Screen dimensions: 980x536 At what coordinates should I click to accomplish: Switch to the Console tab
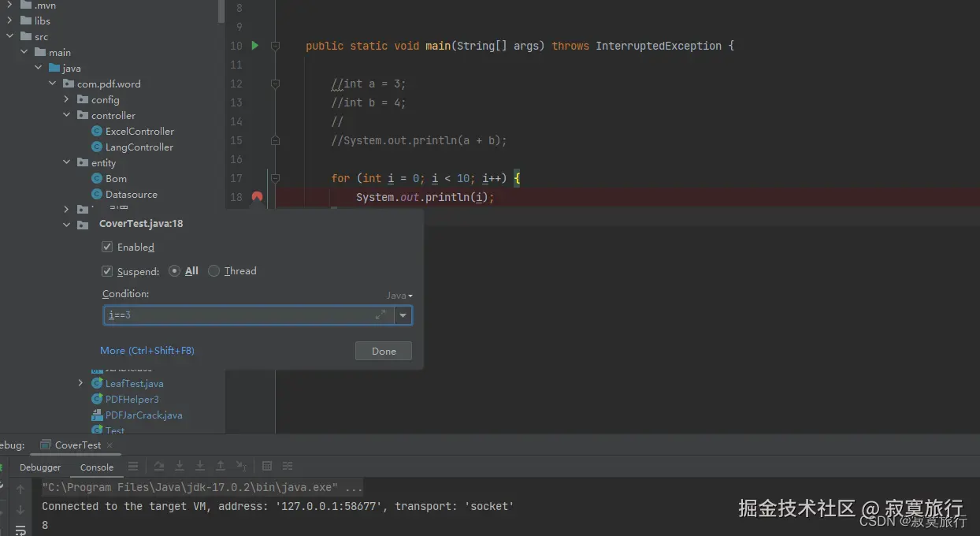(x=97, y=467)
